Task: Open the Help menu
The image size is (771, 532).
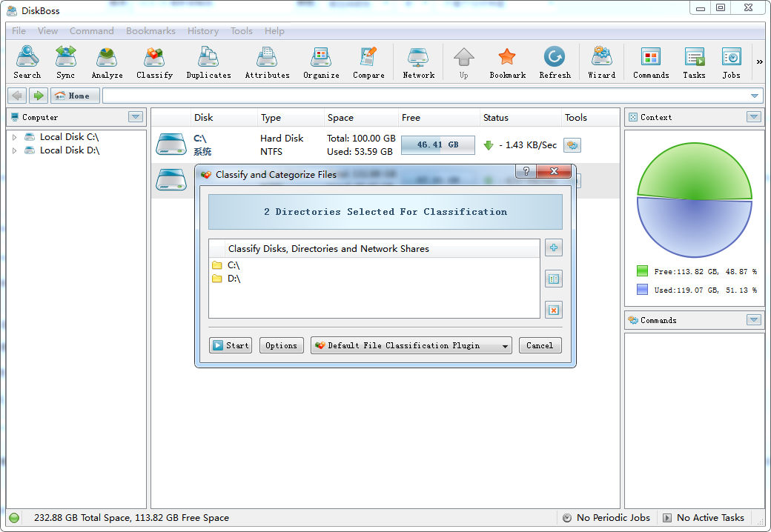Action: click(x=274, y=31)
